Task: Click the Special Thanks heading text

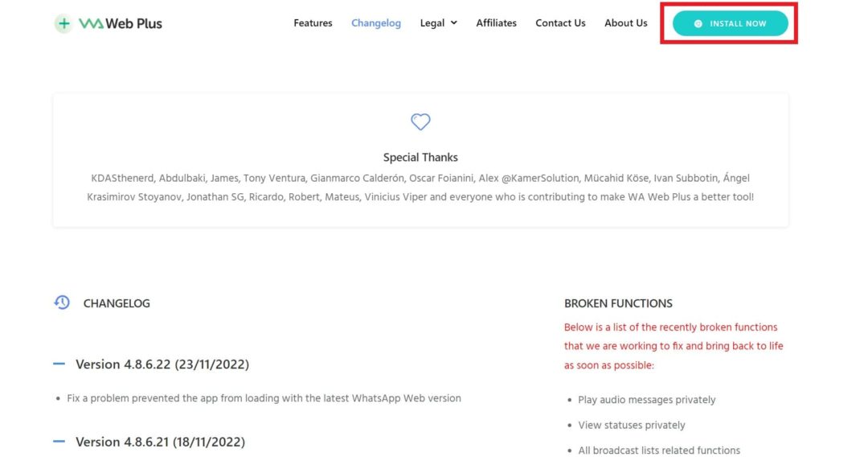Action: (420, 158)
